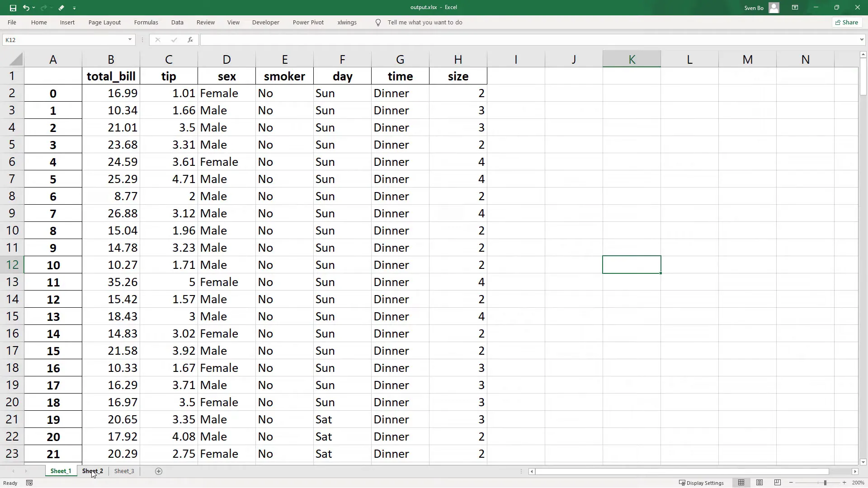This screenshot has height=488, width=868.
Task: Expand the Undo history dropdown arrow
Action: 34,8
